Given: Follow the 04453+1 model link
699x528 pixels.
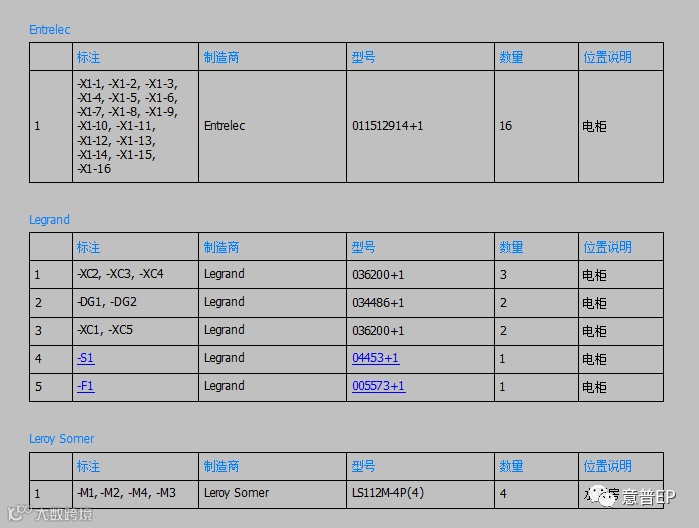Looking at the screenshot, I should point(375,358).
